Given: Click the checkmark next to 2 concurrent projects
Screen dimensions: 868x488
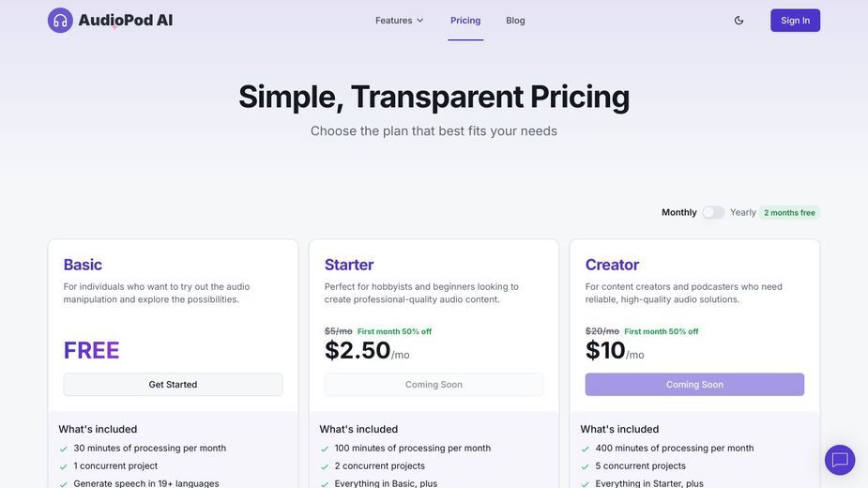Looking at the screenshot, I should click(x=325, y=466).
